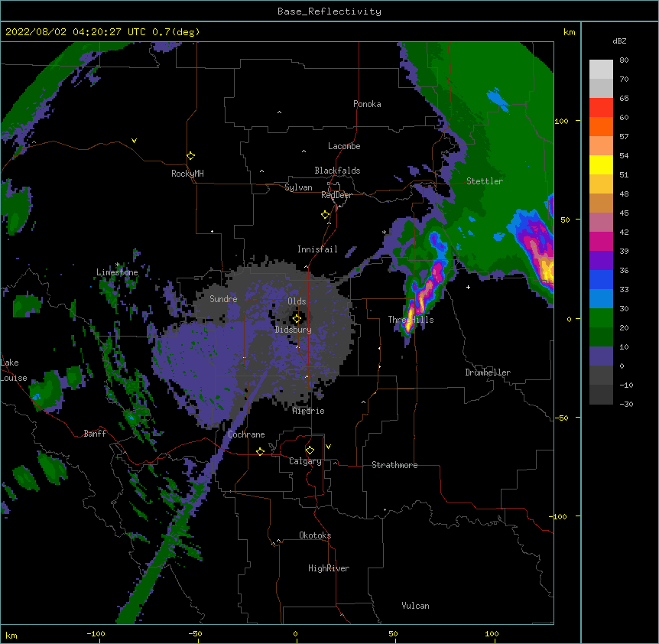Click the Cochrane town label
This screenshot has width=659, height=644.
246,434
